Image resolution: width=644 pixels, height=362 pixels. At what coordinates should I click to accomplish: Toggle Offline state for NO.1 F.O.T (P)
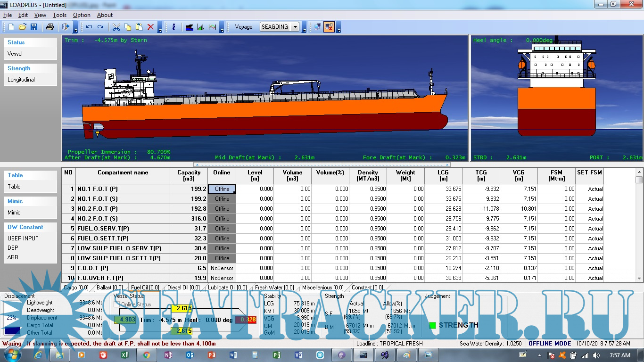tap(222, 189)
